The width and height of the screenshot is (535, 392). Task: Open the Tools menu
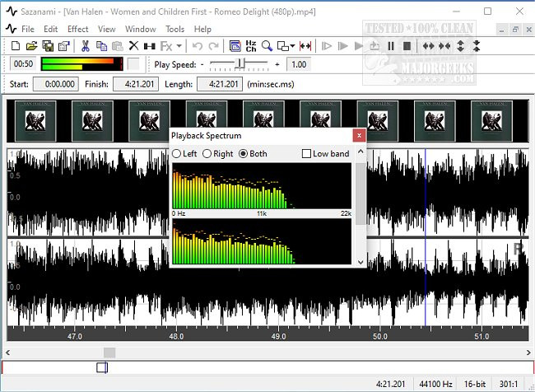174,29
